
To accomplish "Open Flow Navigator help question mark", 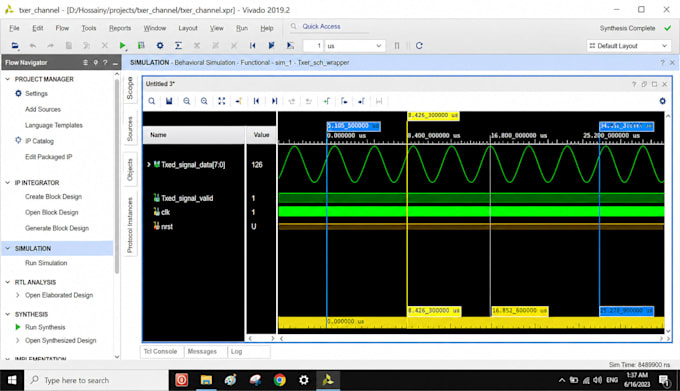I will tap(105, 63).
